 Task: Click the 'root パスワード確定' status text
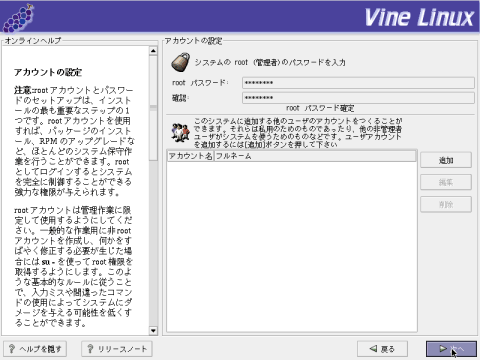pos(320,108)
